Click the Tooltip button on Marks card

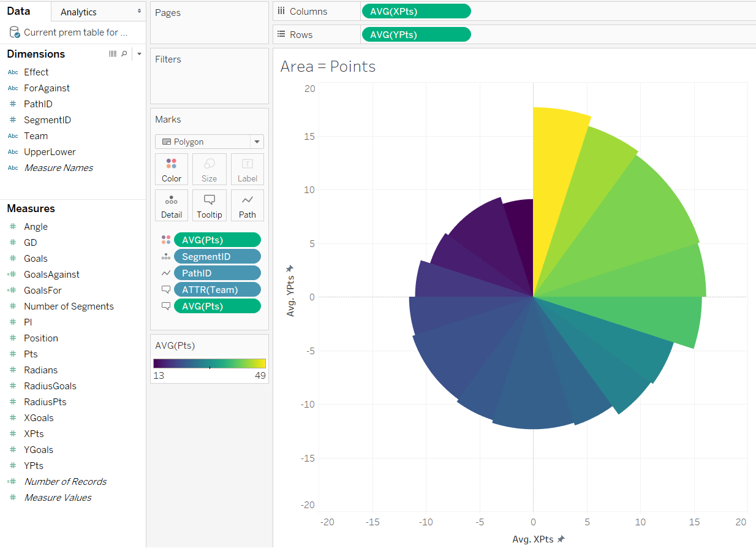tap(210, 206)
